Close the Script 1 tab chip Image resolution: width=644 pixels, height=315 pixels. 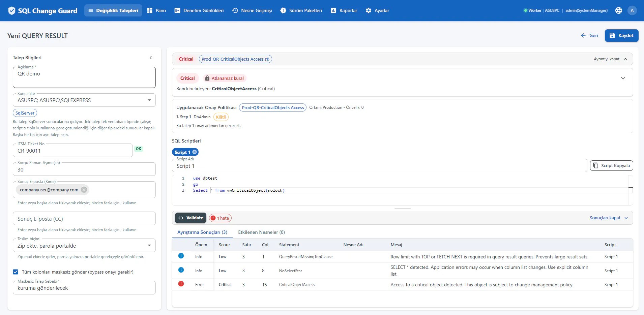point(195,152)
